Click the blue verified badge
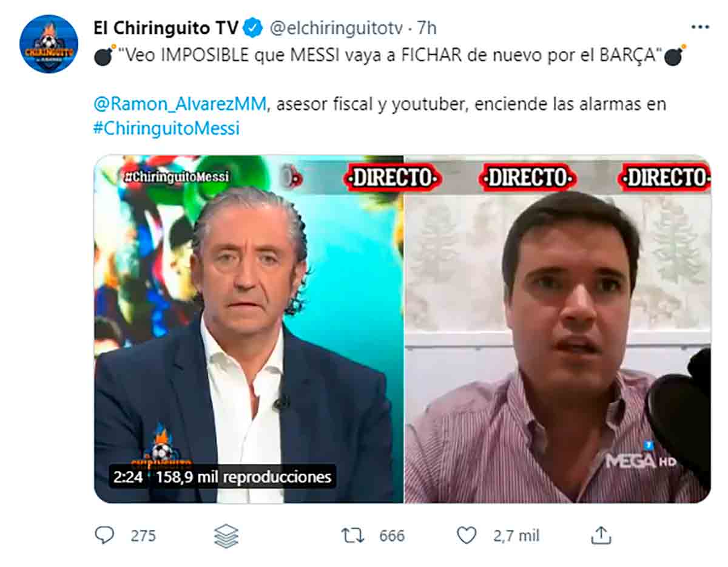Viewport: 728px width, 567px height. click(252, 28)
